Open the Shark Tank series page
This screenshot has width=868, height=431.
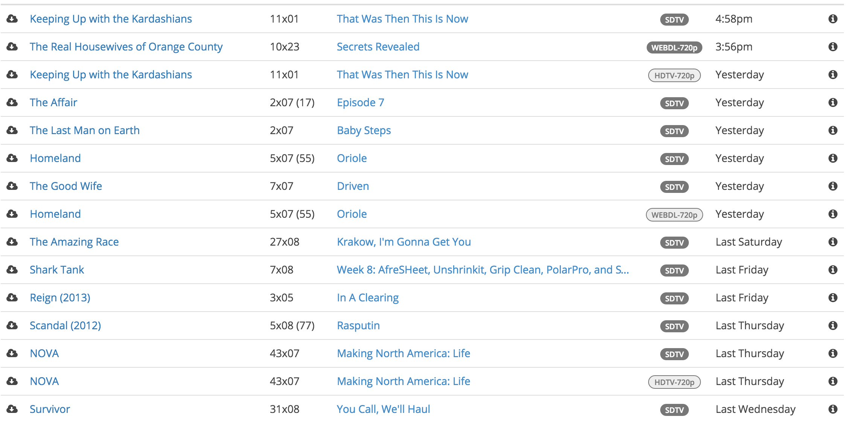tap(57, 270)
